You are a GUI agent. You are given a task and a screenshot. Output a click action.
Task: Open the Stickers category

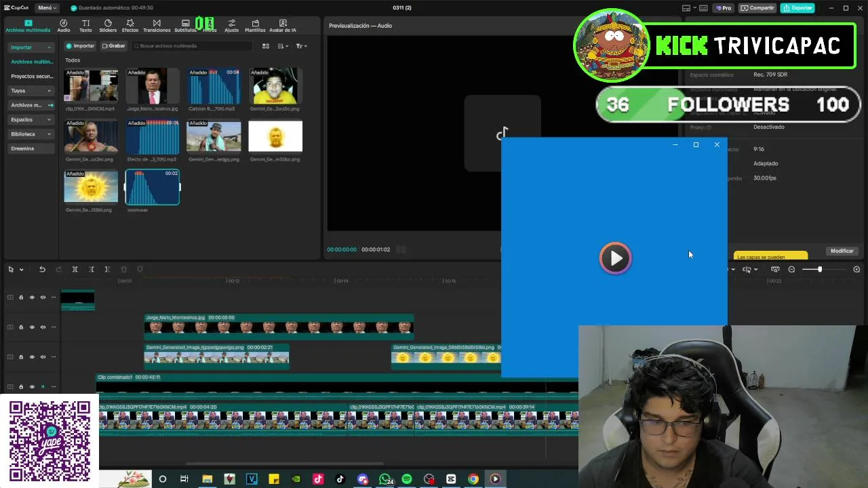(x=108, y=26)
